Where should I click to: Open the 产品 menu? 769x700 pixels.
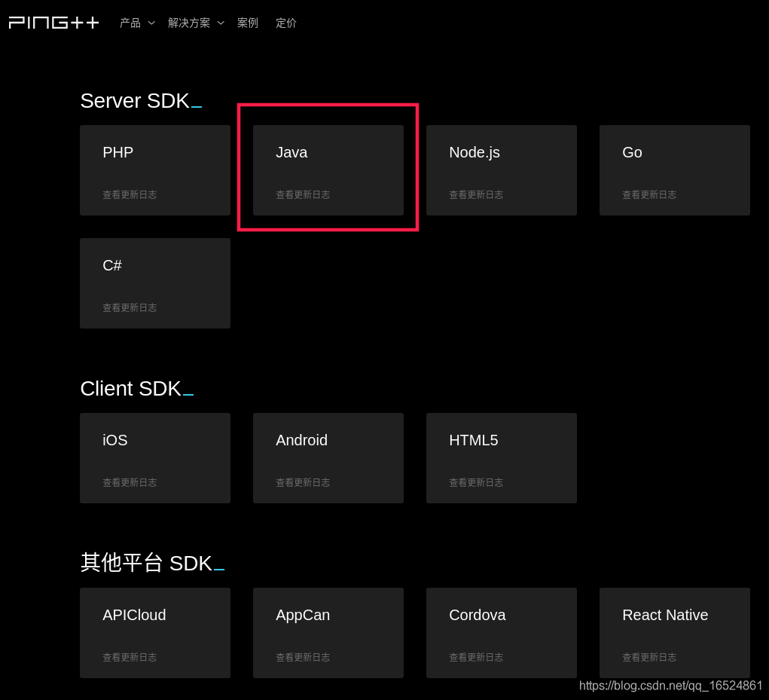[130, 23]
